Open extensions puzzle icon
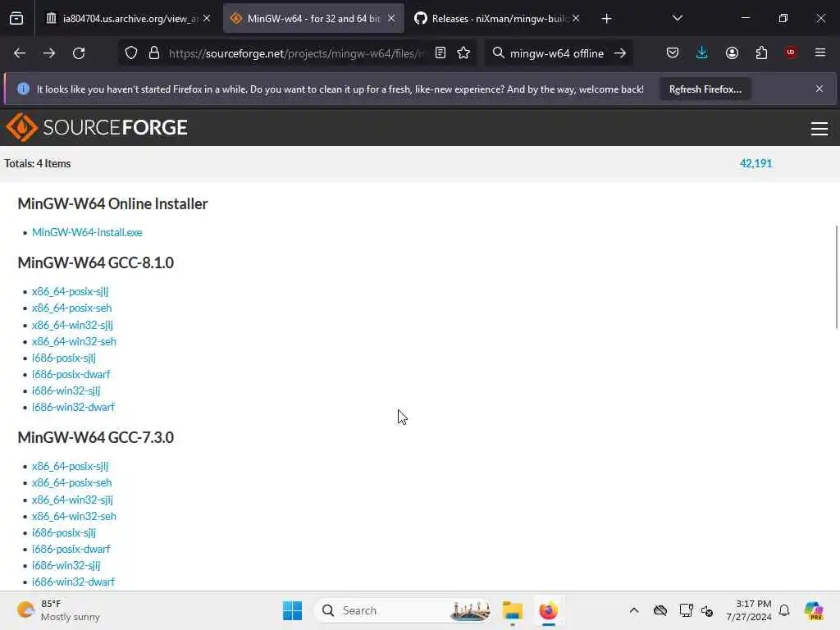 761,53
